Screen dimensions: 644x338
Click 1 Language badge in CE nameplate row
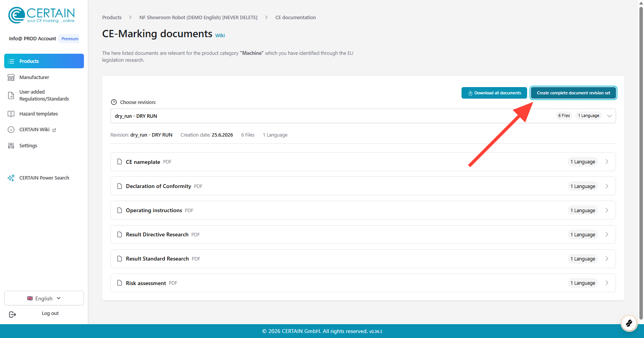pyautogui.click(x=583, y=162)
